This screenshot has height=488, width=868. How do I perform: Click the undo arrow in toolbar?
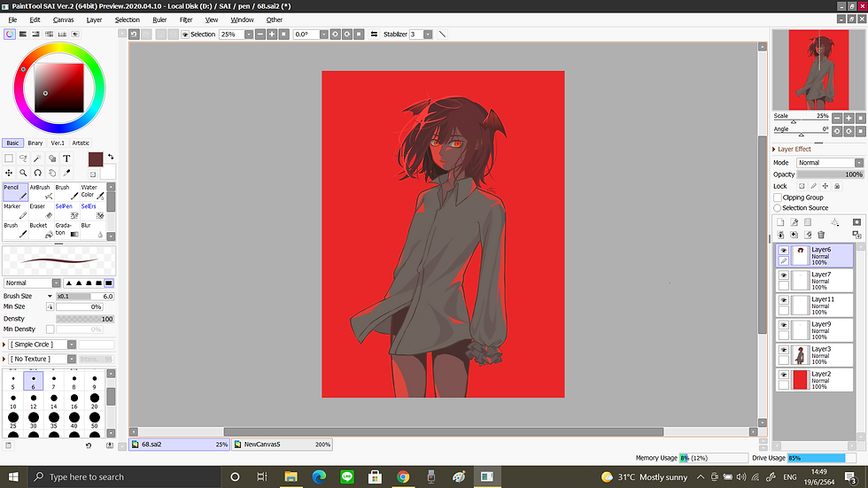pos(134,35)
